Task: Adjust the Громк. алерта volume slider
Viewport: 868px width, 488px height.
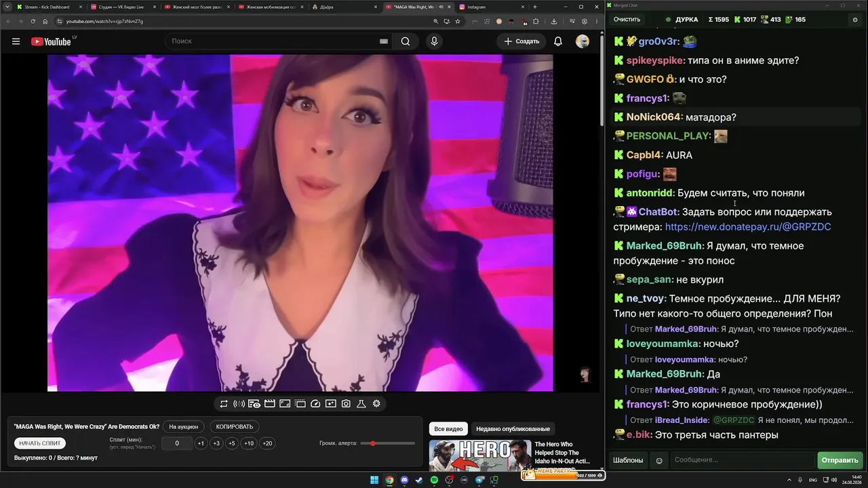Action: (x=389, y=443)
